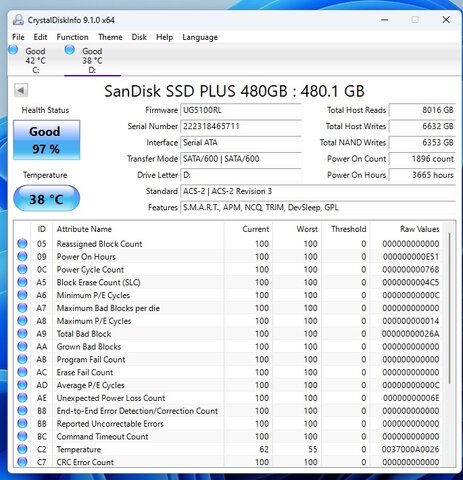The width and height of the screenshot is (463, 480).
Task: Click status orb for End-to-End Error Detection
Action: [22, 411]
